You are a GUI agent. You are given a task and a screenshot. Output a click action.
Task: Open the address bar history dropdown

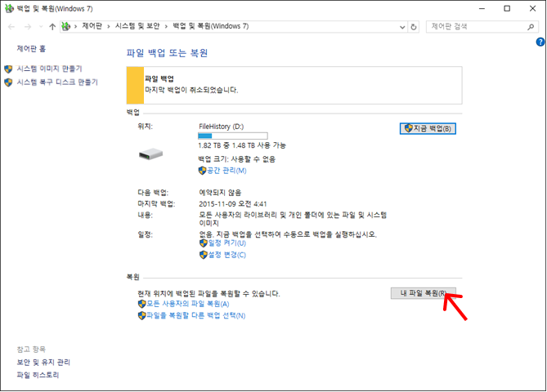click(402, 27)
